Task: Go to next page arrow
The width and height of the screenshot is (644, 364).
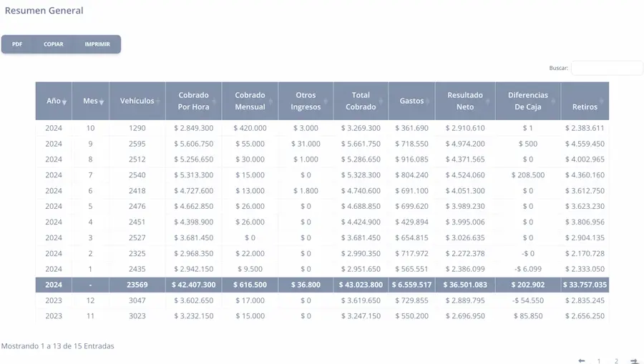Action: click(x=634, y=361)
